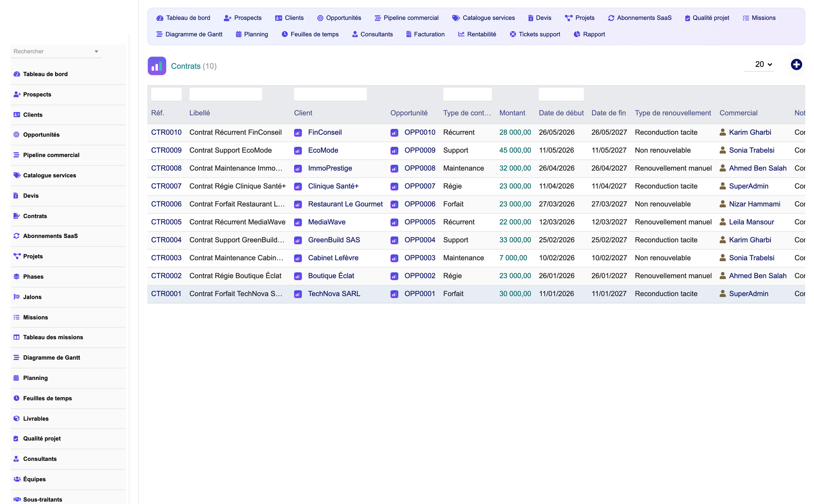Open Leila Mansour commercial link
Viewport: 814px width, 504px height.
pos(752,222)
